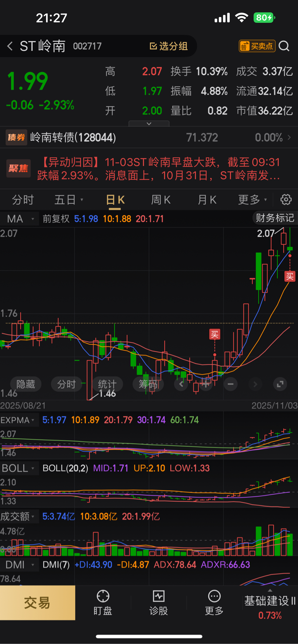The image size is (298, 644).
Task: Open the 五日 period dropdown
Action: 69,200
